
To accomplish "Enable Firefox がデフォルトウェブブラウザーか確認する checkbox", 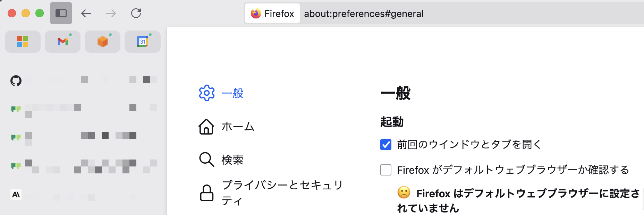I will [386, 170].
